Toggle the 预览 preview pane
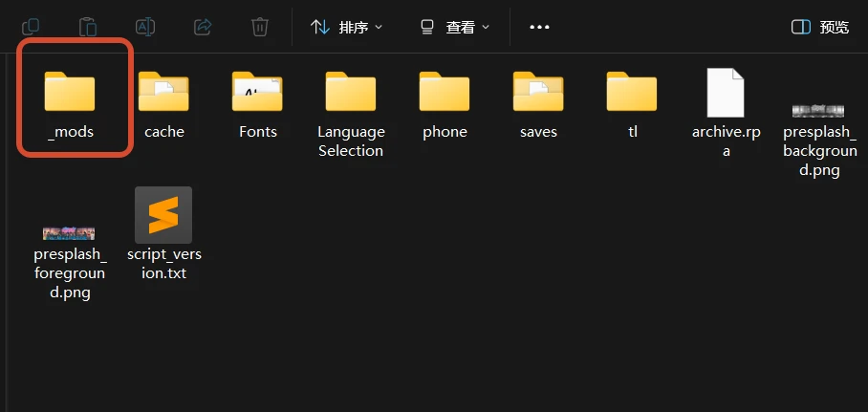The width and height of the screenshot is (868, 412). pyautogui.click(x=820, y=27)
